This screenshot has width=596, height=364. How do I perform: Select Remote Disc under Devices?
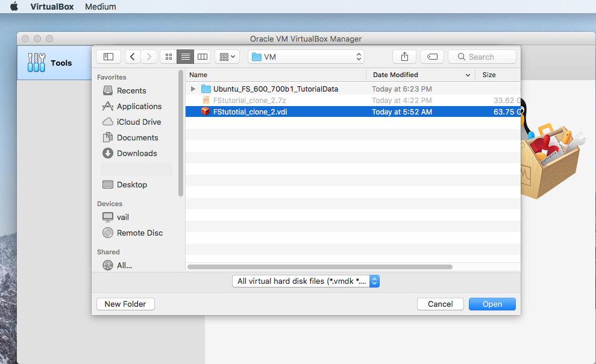tap(139, 233)
